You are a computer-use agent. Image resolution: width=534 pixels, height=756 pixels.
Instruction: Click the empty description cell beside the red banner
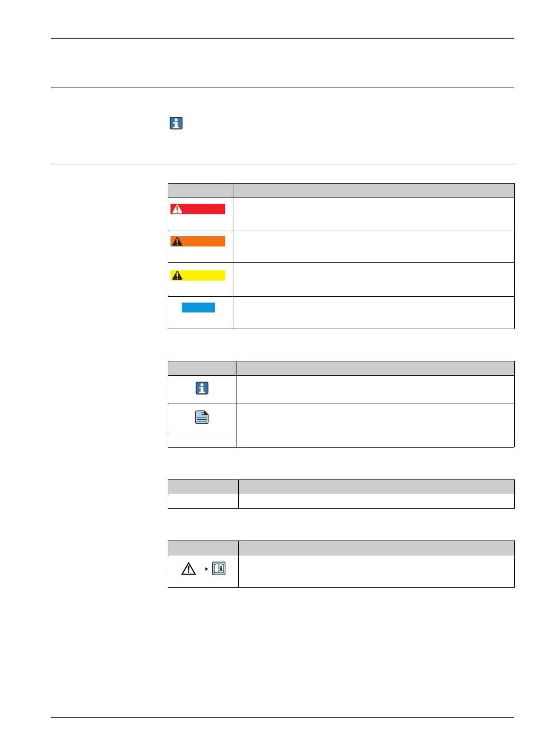(374, 214)
